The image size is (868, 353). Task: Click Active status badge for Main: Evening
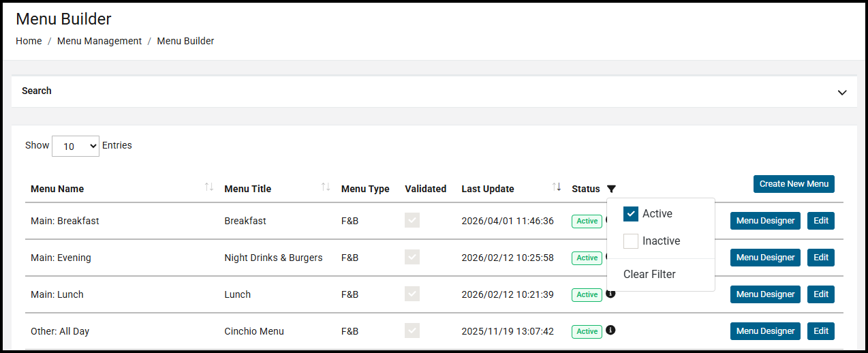click(587, 258)
